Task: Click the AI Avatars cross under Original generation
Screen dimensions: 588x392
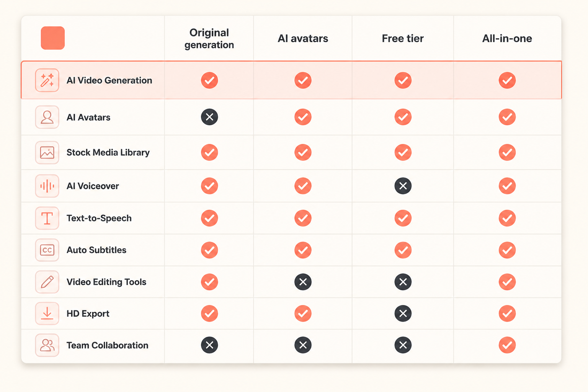Action: [x=209, y=117]
